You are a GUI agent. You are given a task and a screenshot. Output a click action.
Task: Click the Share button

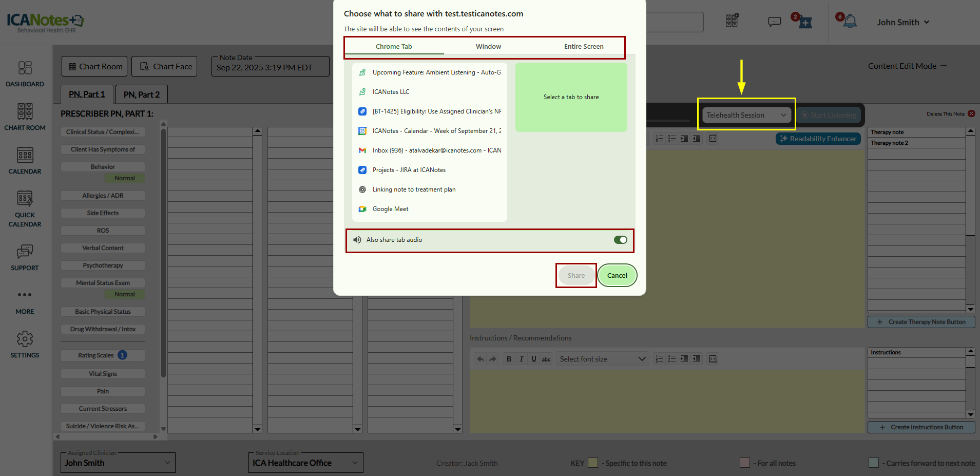576,276
